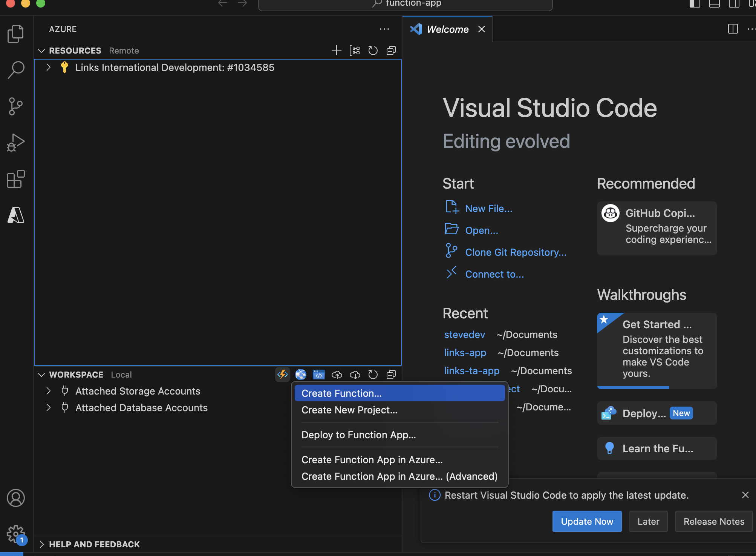Open the Explorer view in activity bar
This screenshot has width=756, height=556.
click(x=16, y=34)
